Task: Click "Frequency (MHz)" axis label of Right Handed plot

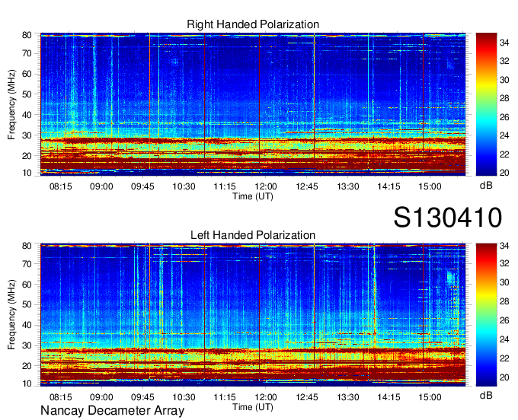Action: pos(11,104)
